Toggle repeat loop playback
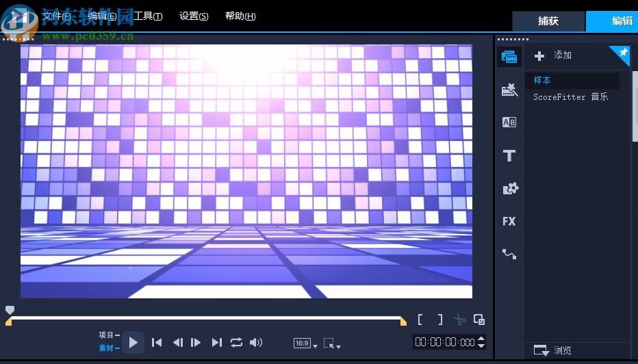The height and width of the screenshot is (364, 638). 236,342
